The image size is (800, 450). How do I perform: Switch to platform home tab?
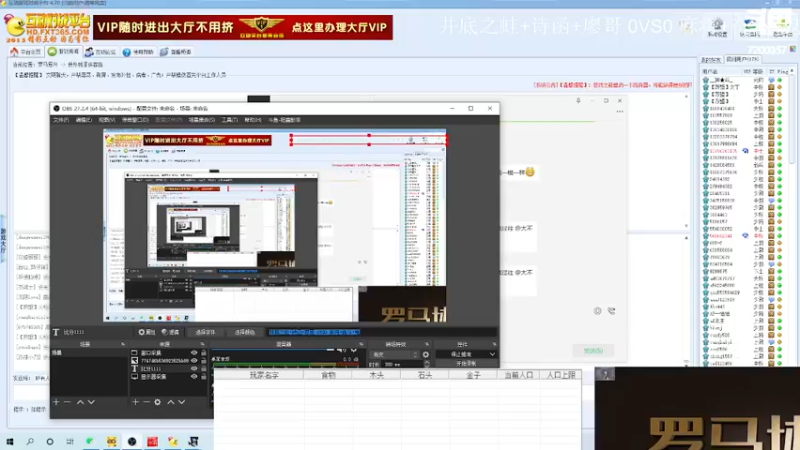(x=26, y=52)
